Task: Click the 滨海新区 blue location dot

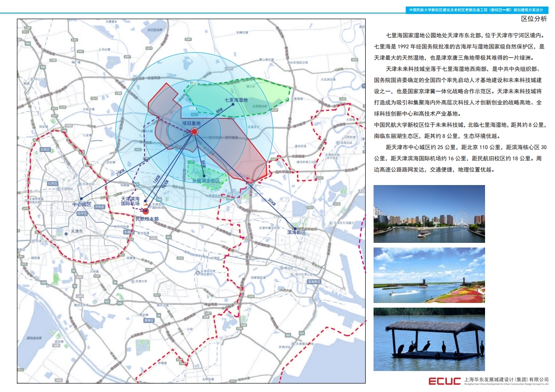Action: pos(295,228)
